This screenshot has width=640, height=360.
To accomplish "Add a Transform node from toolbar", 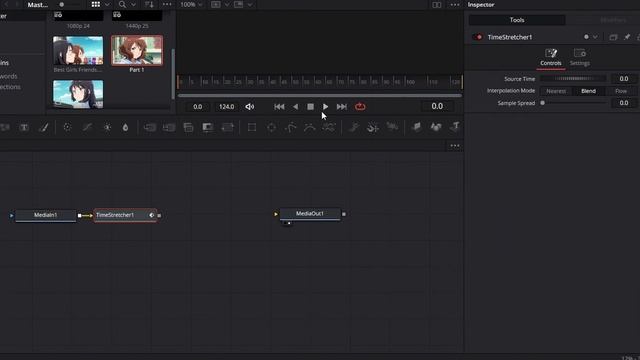I will tap(227, 127).
